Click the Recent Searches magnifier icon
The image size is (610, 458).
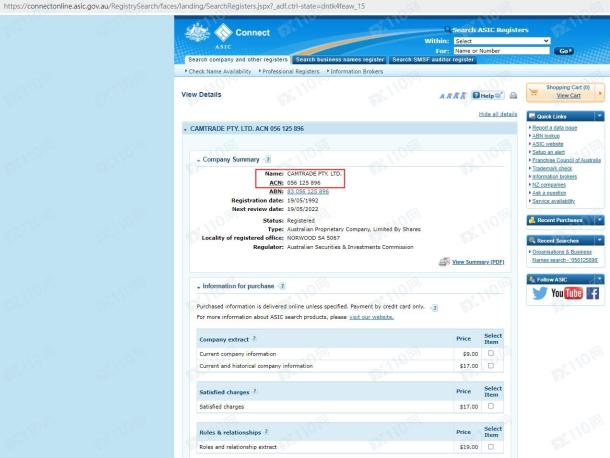pos(532,240)
